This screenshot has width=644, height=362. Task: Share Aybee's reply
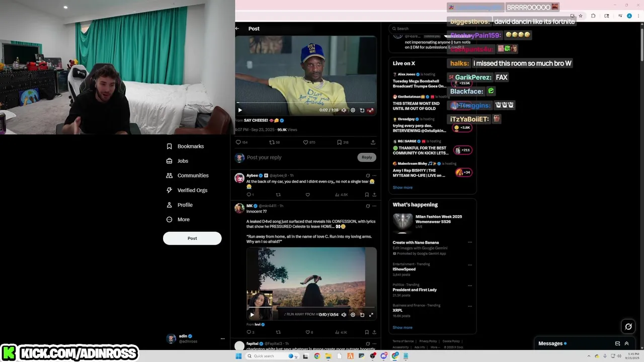(x=374, y=195)
